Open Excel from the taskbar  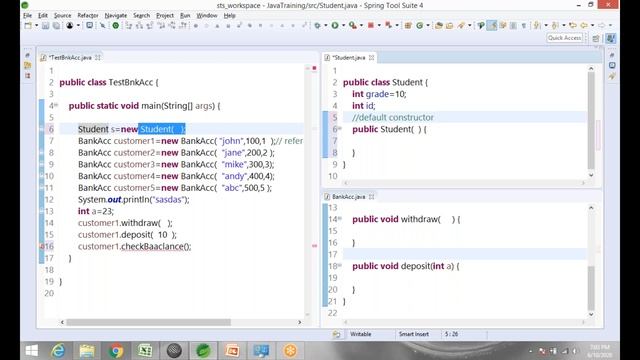click(x=145, y=351)
